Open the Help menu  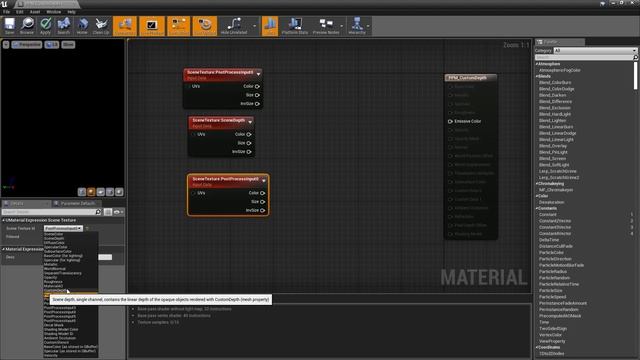pyautogui.click(x=71, y=12)
